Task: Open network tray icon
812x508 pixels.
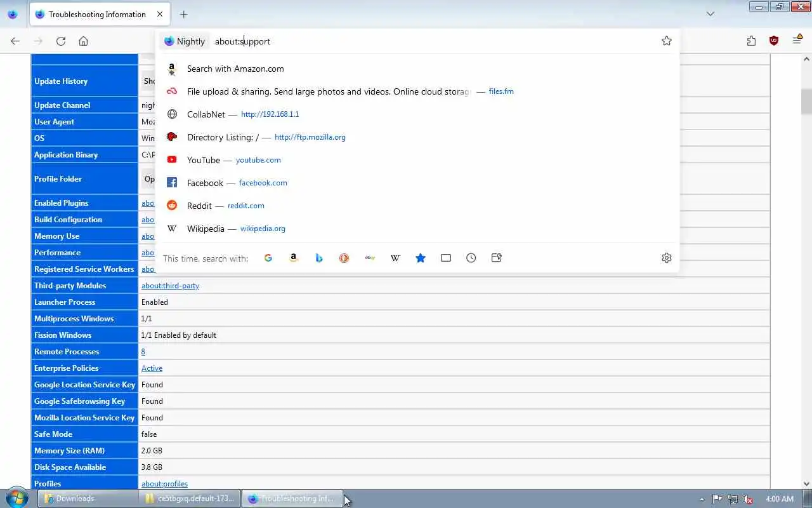Action: pos(733,499)
